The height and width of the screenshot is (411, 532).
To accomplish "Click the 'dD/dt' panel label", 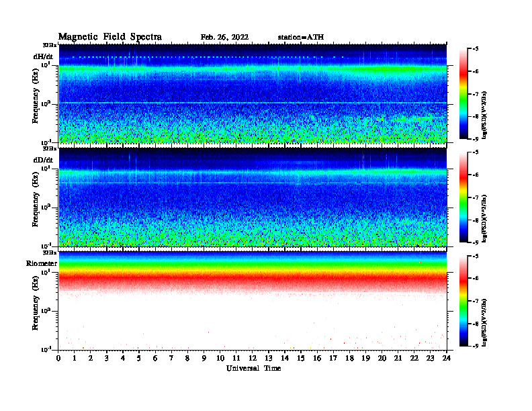I will click(43, 160).
